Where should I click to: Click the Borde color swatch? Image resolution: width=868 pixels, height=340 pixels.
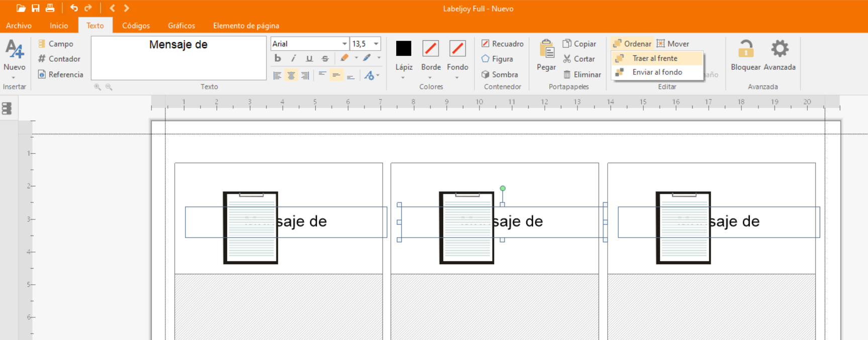(x=431, y=48)
